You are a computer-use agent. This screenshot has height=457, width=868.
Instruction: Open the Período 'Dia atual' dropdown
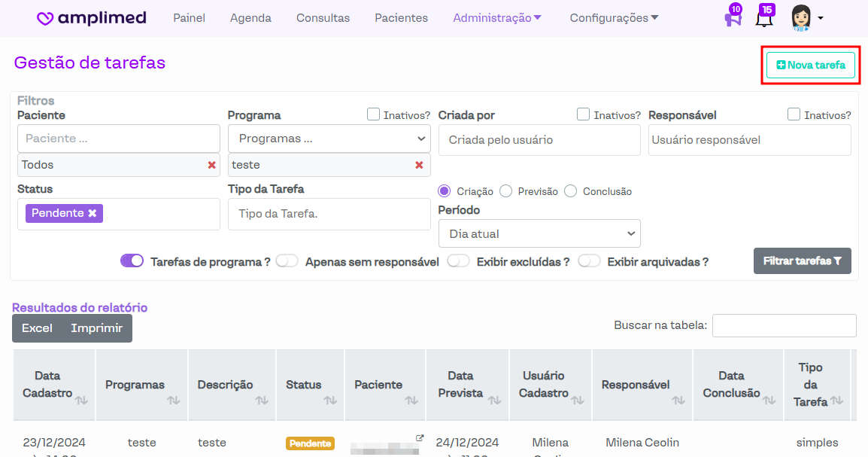(x=539, y=233)
